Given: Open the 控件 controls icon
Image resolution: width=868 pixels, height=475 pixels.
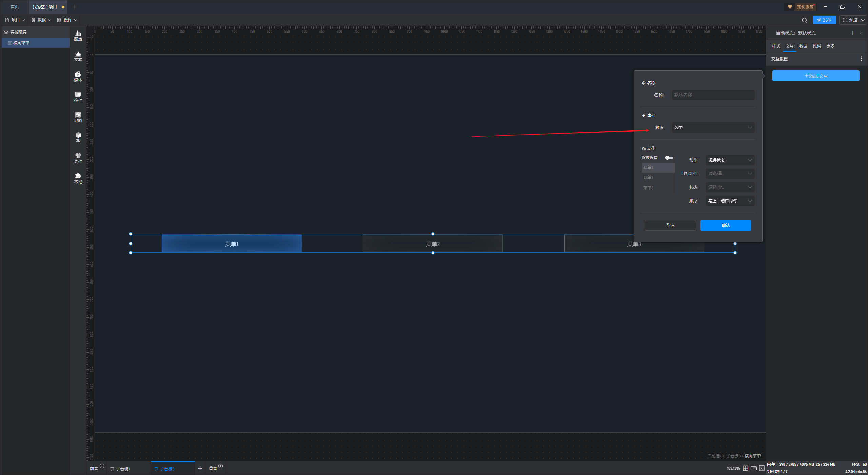Looking at the screenshot, I should point(78,96).
